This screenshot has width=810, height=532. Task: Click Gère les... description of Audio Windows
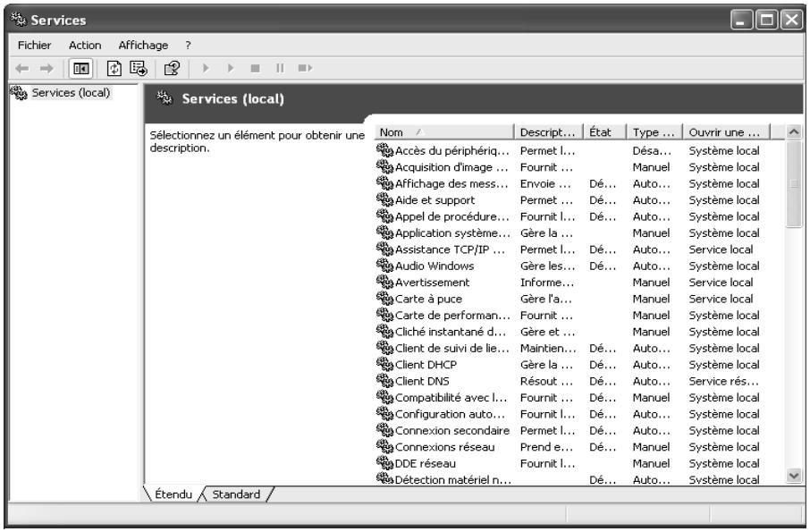(547, 266)
